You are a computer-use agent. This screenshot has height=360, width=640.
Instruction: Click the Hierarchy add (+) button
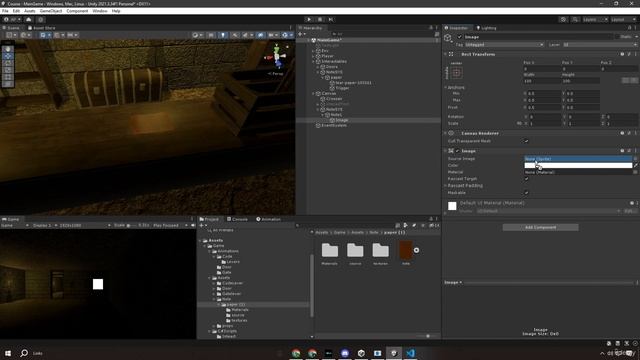click(x=302, y=34)
